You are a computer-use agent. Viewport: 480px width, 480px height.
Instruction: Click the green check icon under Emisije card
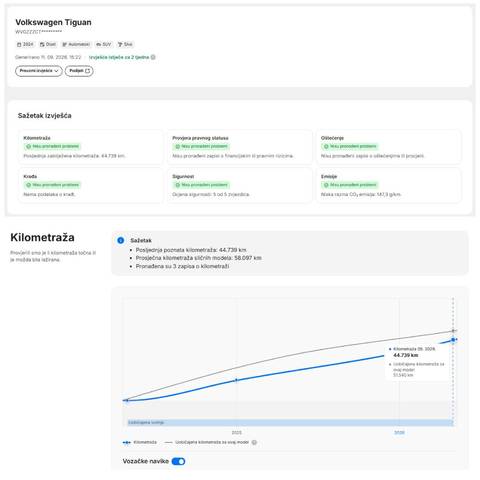326,185
